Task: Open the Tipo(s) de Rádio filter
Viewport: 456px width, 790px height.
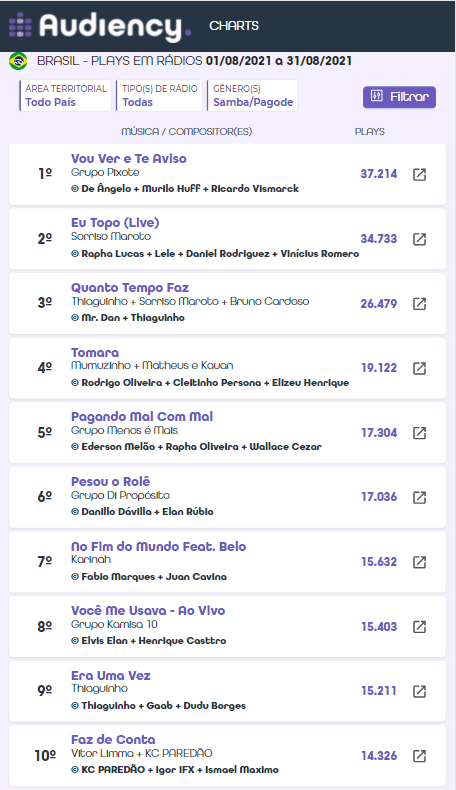Action: pos(159,95)
